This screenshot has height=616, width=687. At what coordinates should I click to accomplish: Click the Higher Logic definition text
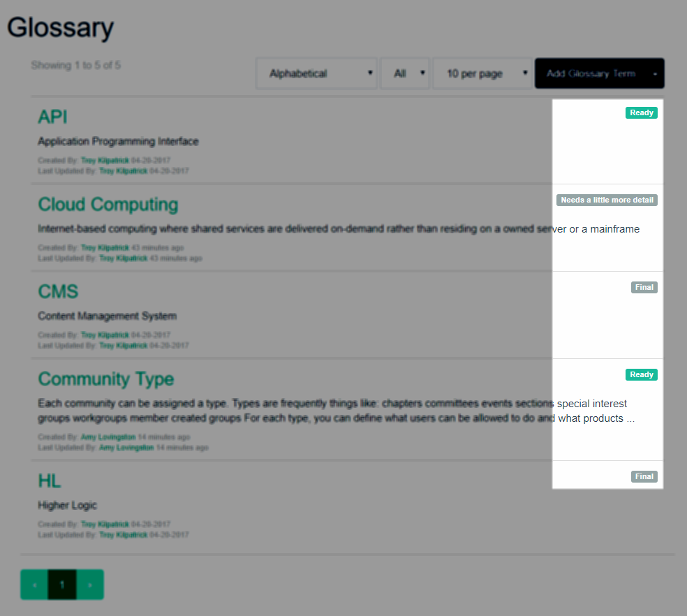coord(68,506)
